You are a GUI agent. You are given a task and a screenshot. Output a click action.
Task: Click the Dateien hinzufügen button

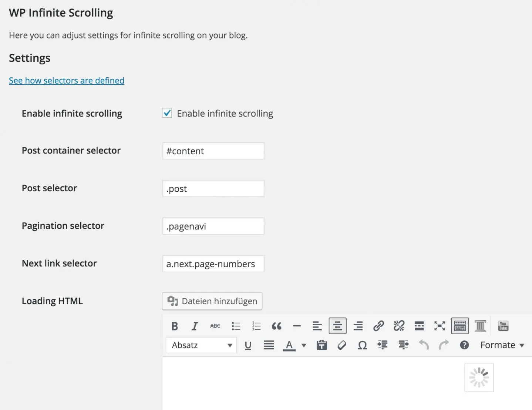coord(212,301)
